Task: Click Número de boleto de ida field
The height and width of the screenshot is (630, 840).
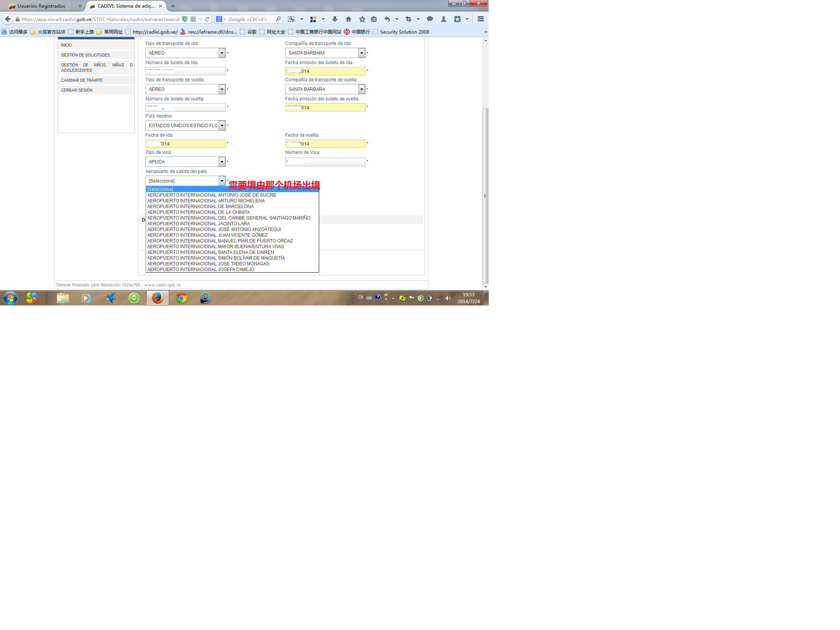Action: [x=186, y=71]
